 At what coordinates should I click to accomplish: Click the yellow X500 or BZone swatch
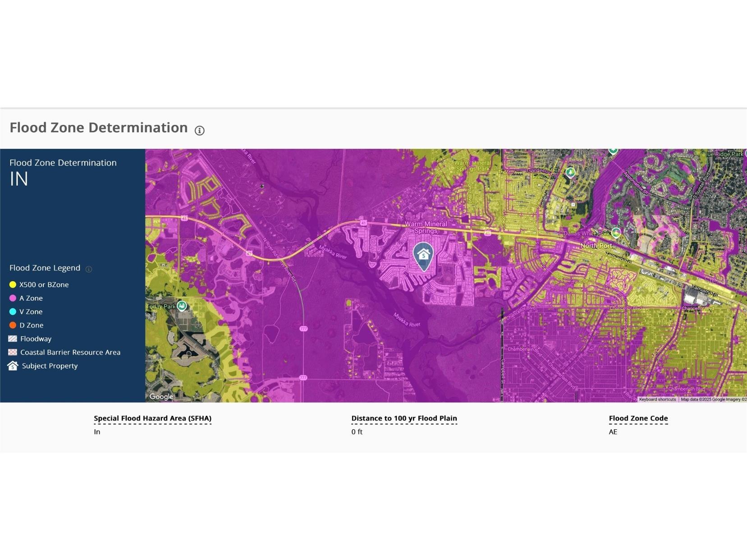(13, 285)
